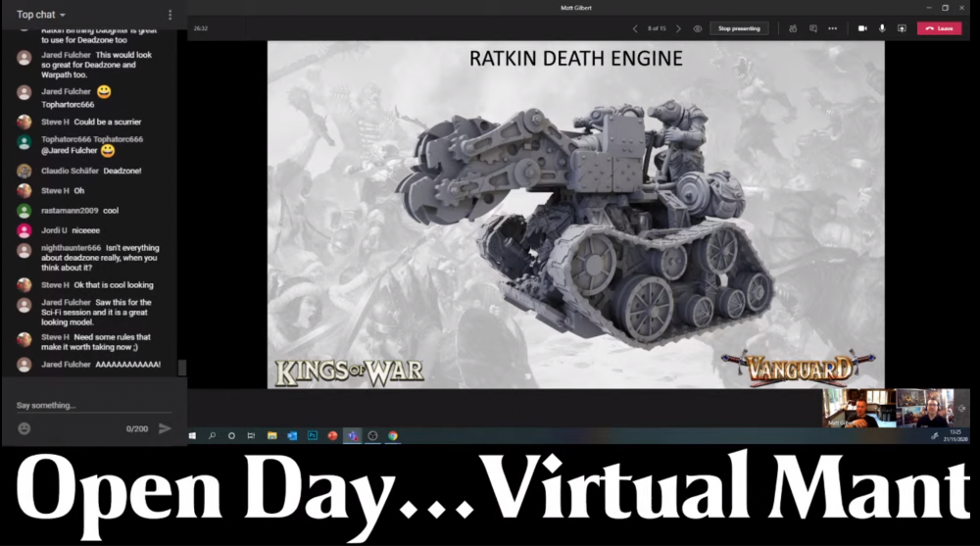
Task: Open the meeting conversation panel
Action: point(813,28)
